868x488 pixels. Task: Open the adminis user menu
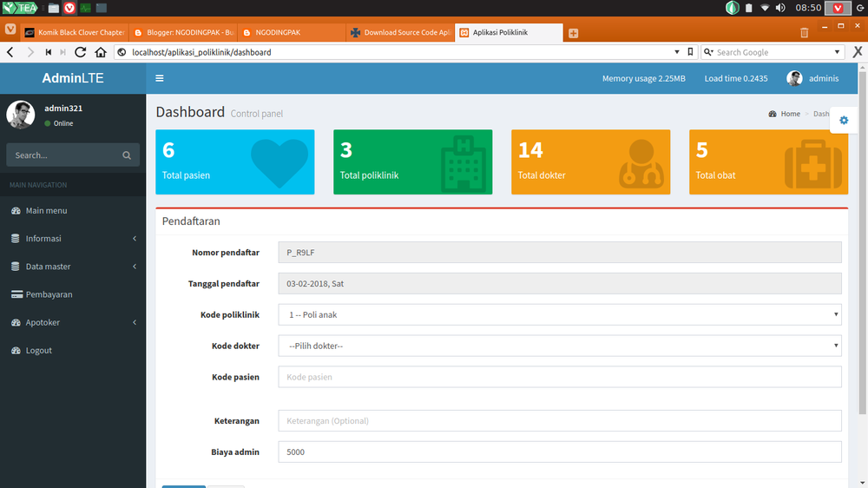tap(812, 78)
